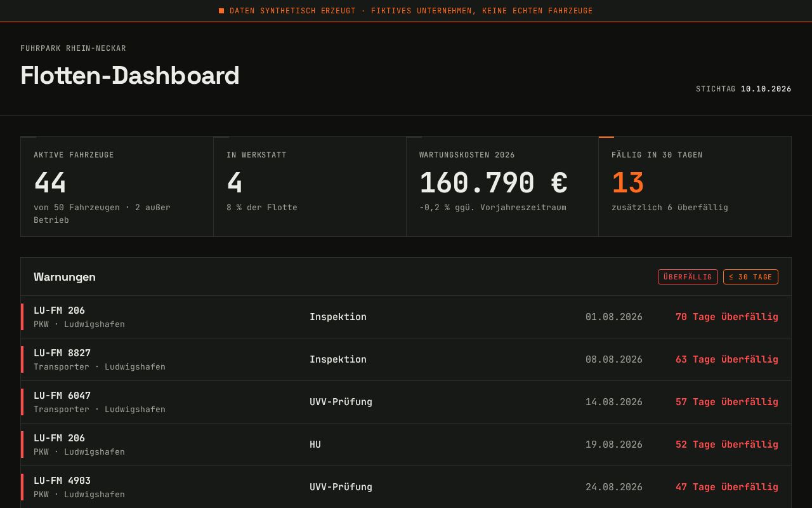Viewport: 812px width, 508px height.
Task: Select the due date 14.08.2026
Action: 614,402
